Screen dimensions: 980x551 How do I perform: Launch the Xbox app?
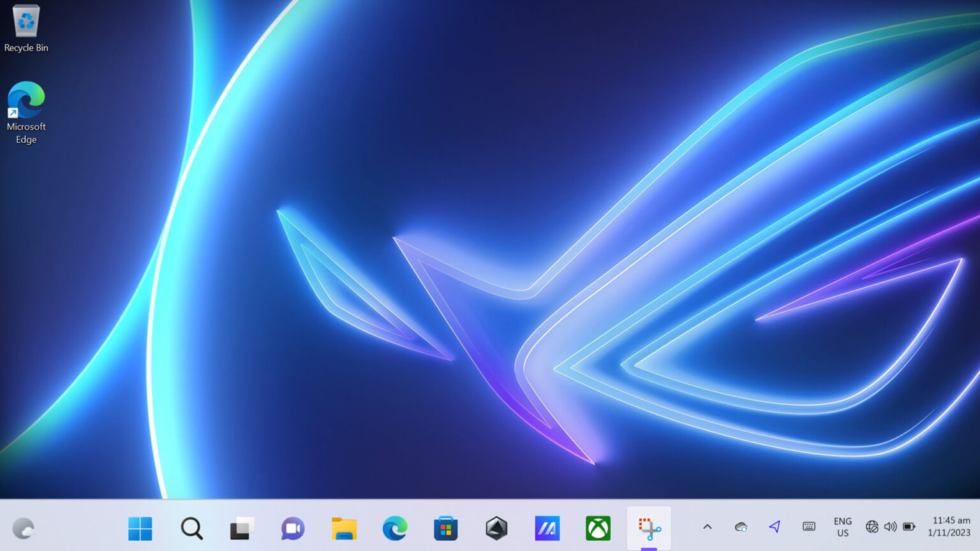point(598,528)
